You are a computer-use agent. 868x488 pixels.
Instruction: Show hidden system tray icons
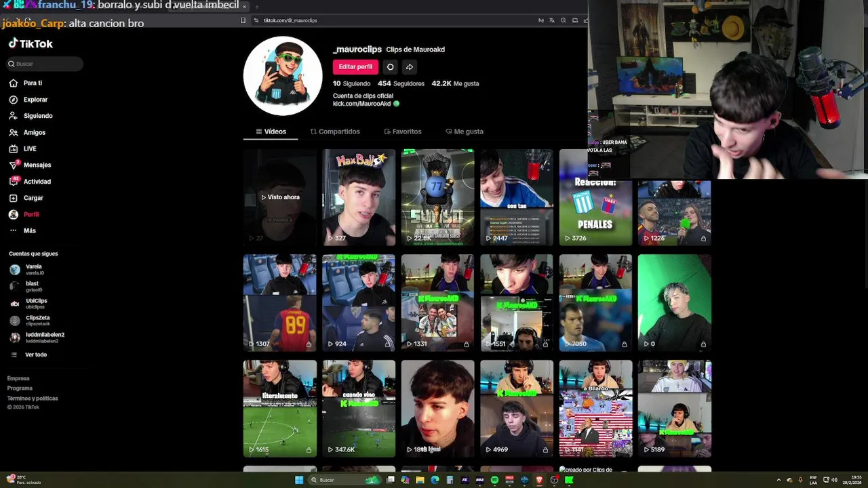(x=778, y=480)
